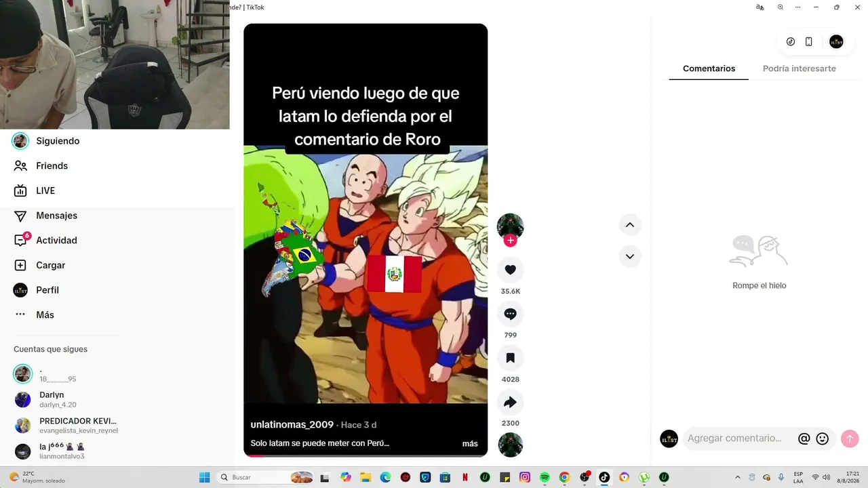Click the taskbar Buscar search box
The width and height of the screenshot is (868, 488).
(266, 477)
